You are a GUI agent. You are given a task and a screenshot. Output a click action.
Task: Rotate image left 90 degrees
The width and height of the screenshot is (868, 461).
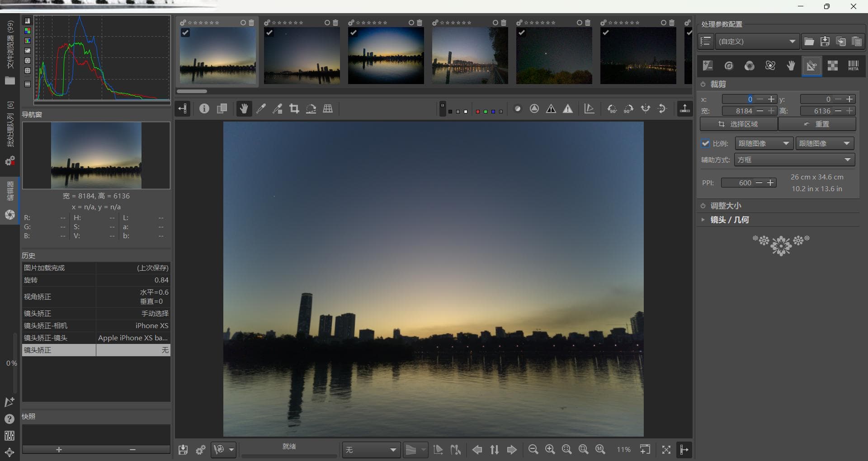pyautogui.click(x=612, y=109)
